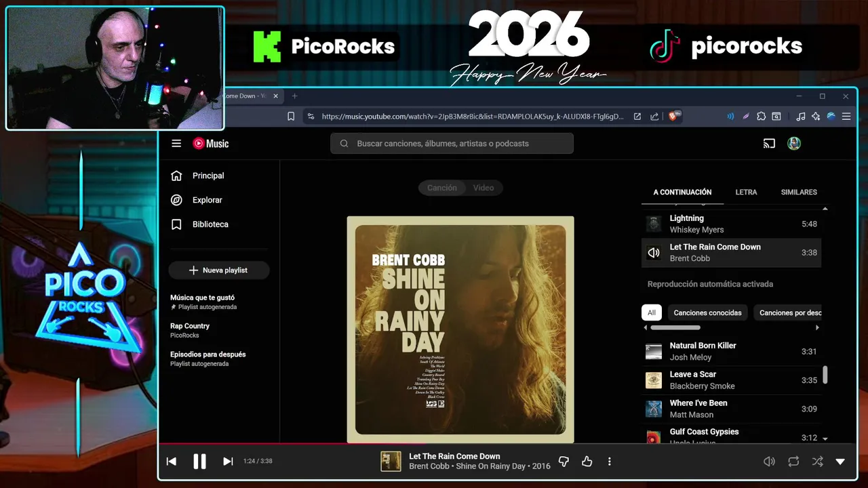This screenshot has width=868, height=488.
Task: Click the mini album thumbnail in player bar
Action: (391, 462)
